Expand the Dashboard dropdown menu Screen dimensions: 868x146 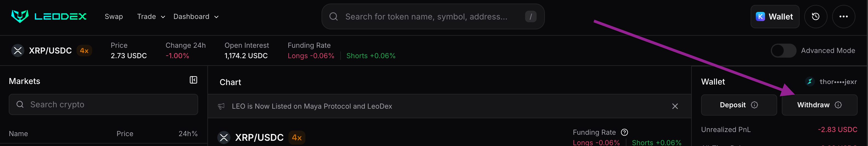point(196,16)
